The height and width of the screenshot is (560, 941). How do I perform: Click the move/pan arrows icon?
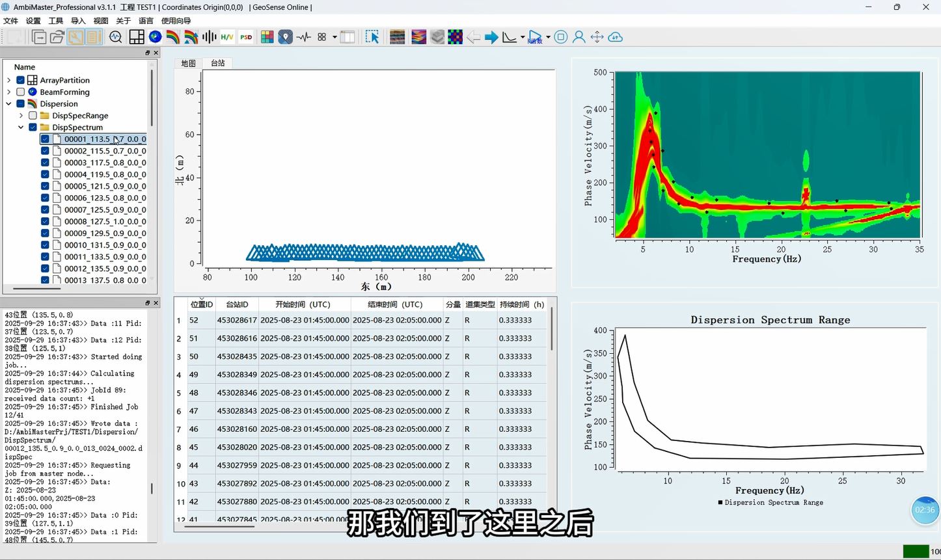597,37
